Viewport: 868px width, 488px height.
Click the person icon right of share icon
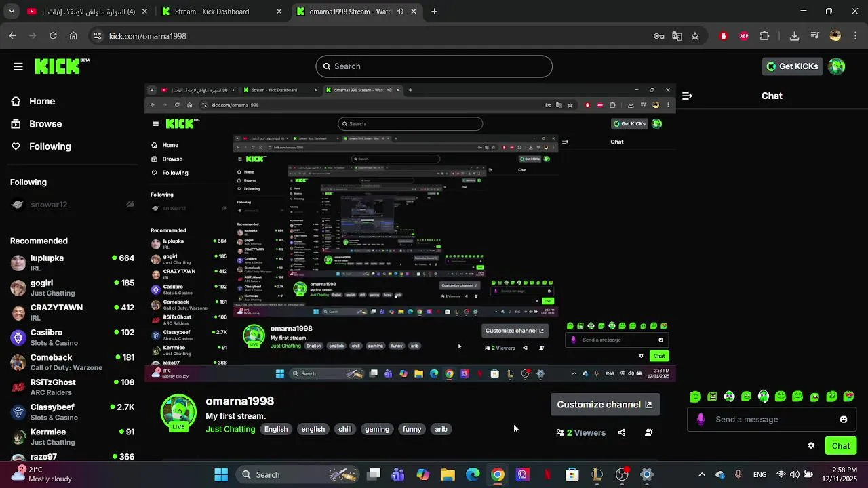[649, 432]
